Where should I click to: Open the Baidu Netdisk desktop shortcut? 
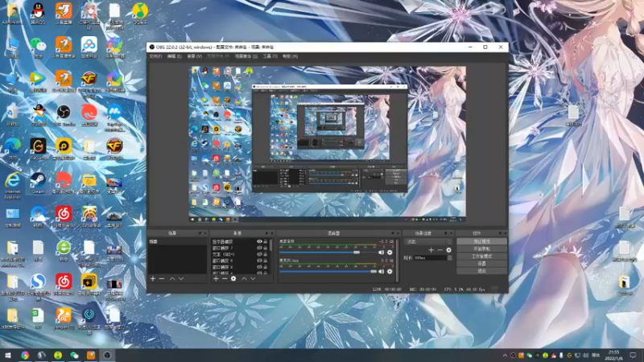[89, 47]
